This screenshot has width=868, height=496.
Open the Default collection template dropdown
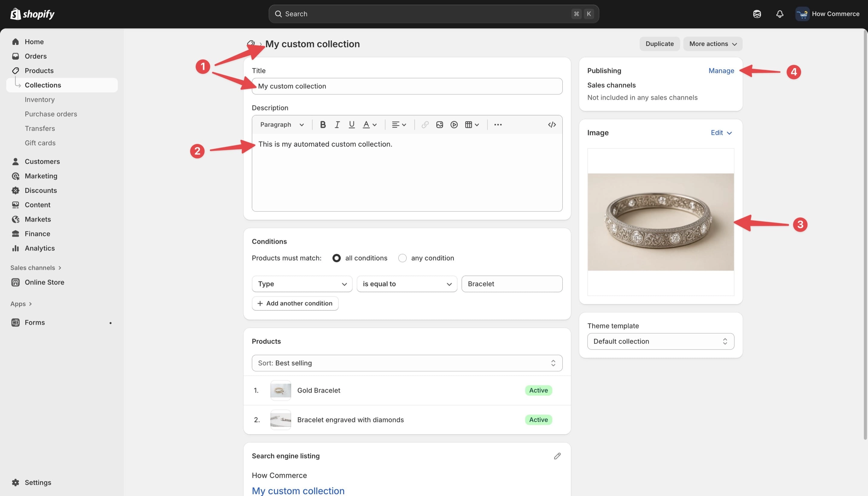point(660,341)
